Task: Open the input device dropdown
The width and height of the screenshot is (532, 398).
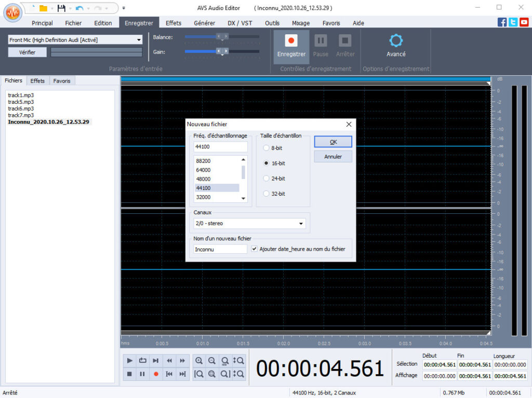Action: pos(139,39)
